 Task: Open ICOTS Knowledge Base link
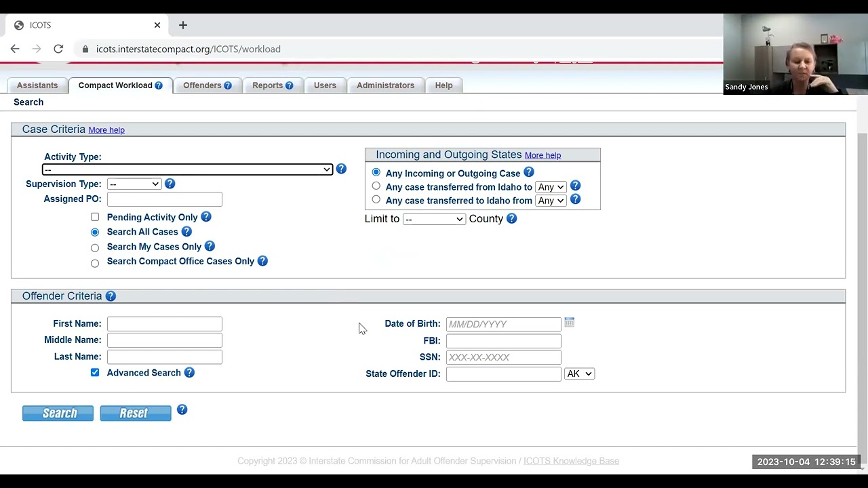571,461
